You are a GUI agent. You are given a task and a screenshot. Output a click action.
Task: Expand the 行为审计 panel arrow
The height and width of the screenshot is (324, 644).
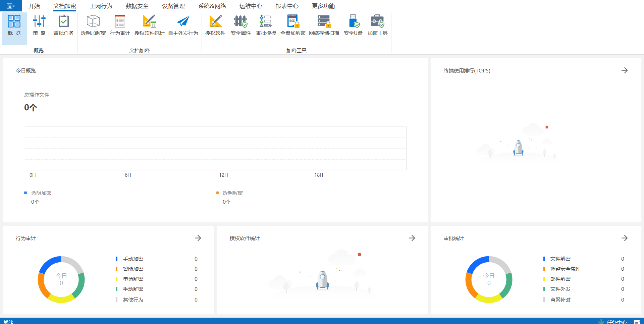coord(198,238)
